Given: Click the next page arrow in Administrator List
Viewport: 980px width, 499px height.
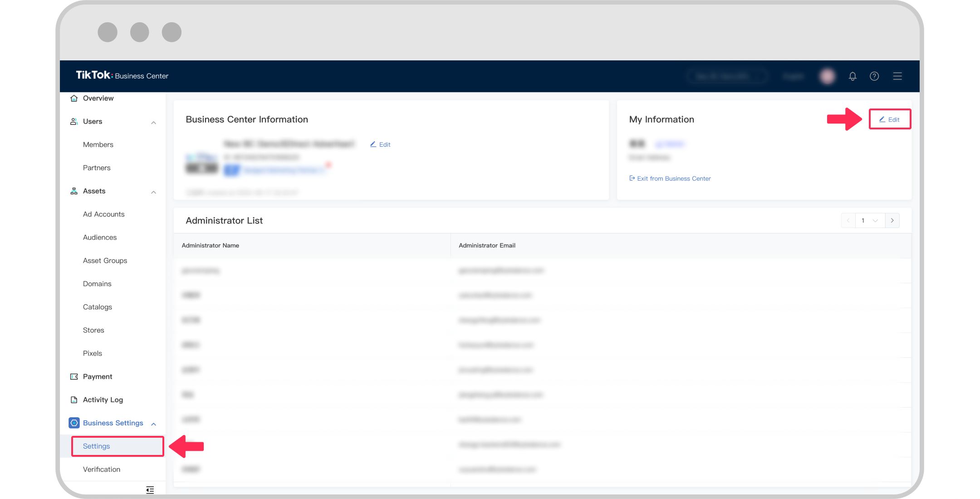Looking at the screenshot, I should click(x=892, y=220).
